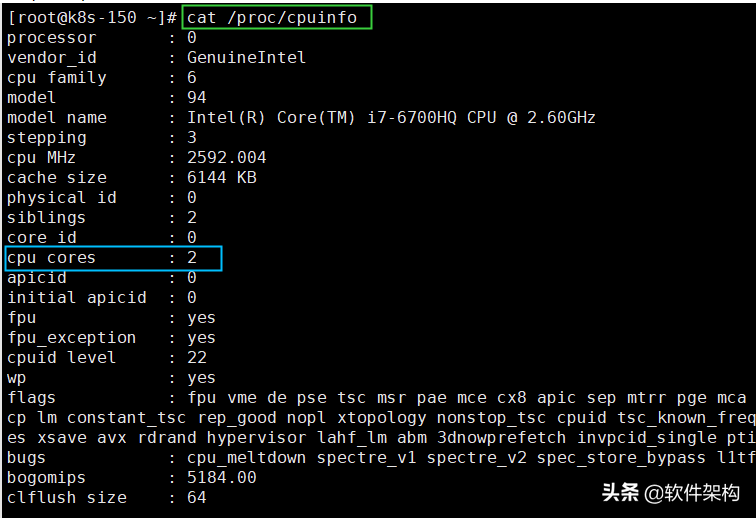Click the cache size value '6144 KB'

[222, 178]
